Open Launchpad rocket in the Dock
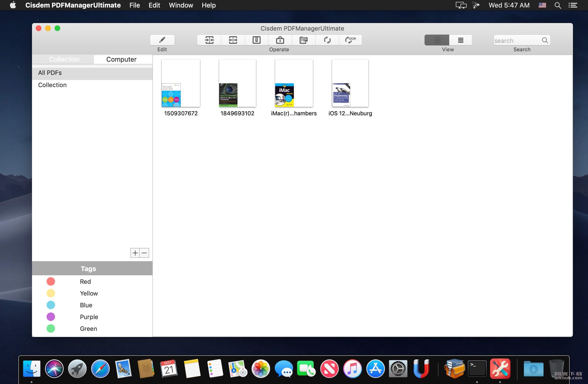The width and height of the screenshot is (588, 384). [77, 369]
